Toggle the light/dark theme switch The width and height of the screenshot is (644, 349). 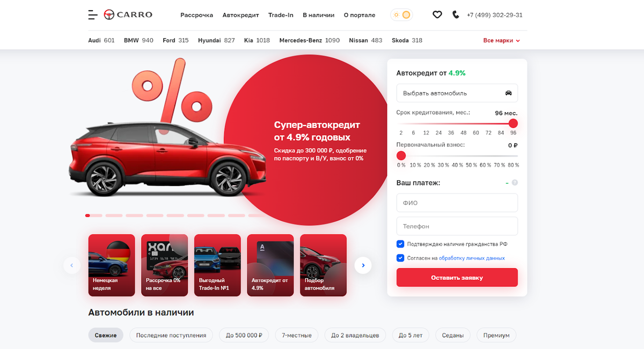(x=401, y=15)
